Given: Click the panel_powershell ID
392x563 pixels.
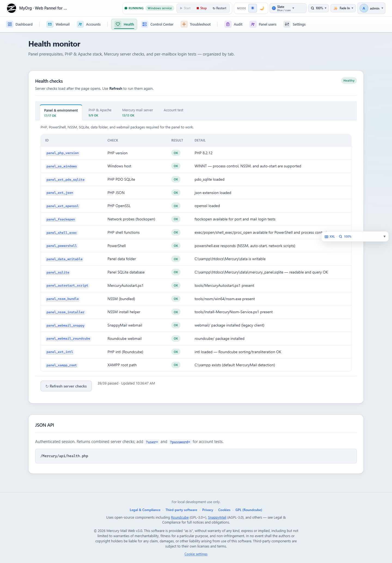Looking at the screenshot, I should [x=62, y=246].
